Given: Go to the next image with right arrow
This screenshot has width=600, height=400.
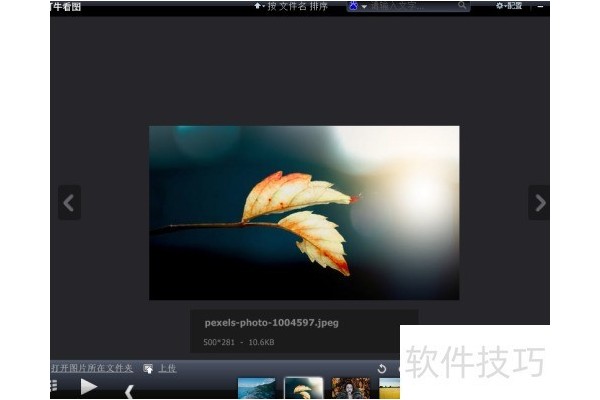Looking at the screenshot, I should coord(539,203).
